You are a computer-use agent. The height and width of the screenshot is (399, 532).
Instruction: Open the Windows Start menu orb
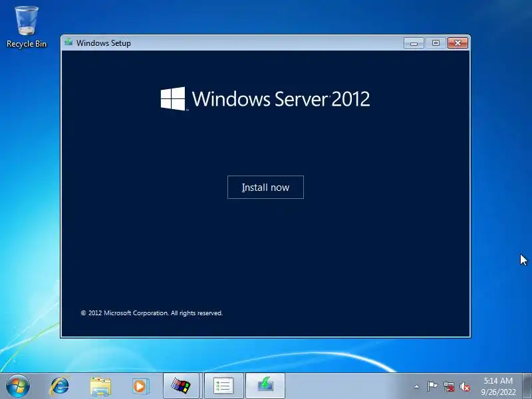[x=18, y=386]
